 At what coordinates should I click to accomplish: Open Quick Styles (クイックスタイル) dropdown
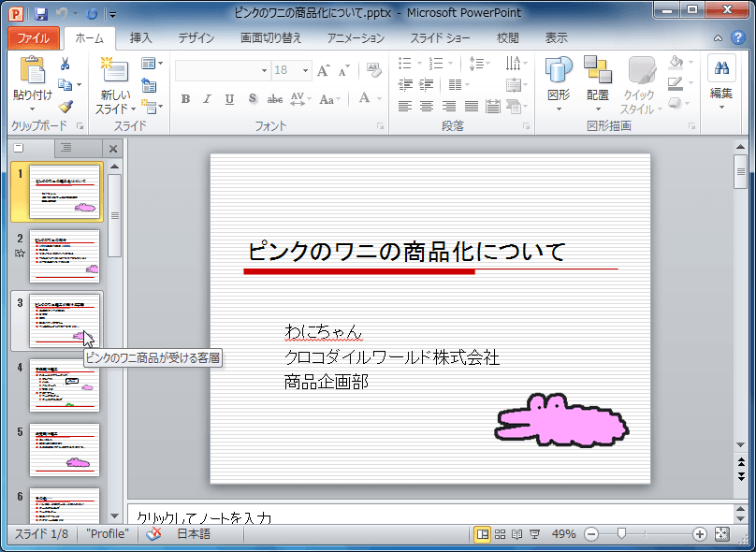tap(641, 86)
